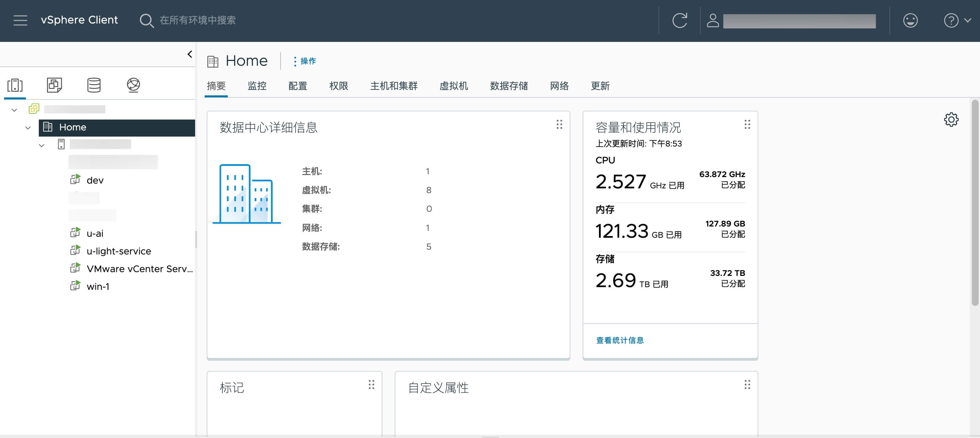Screen dimensions: 980x438
Task: Select the 摘要 tab
Action: pyautogui.click(x=216, y=86)
